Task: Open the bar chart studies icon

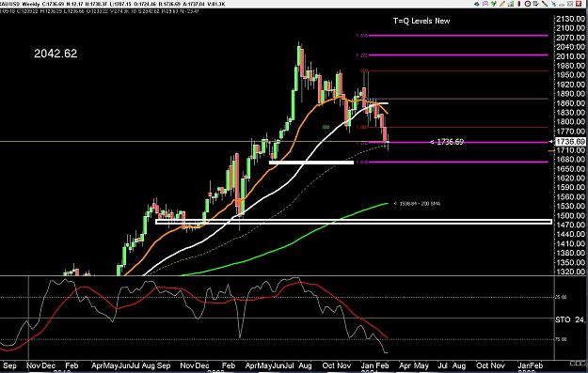Action: tap(511, 4)
